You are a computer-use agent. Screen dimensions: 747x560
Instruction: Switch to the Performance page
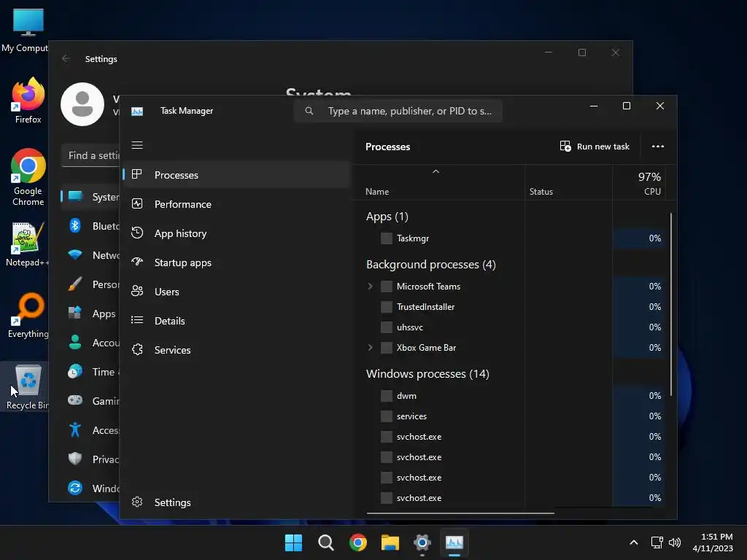[237, 204]
